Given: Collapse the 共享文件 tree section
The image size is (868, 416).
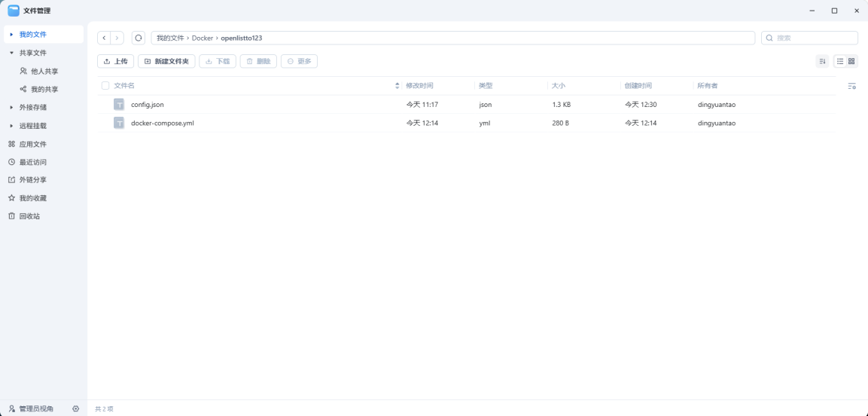Looking at the screenshot, I should point(11,53).
